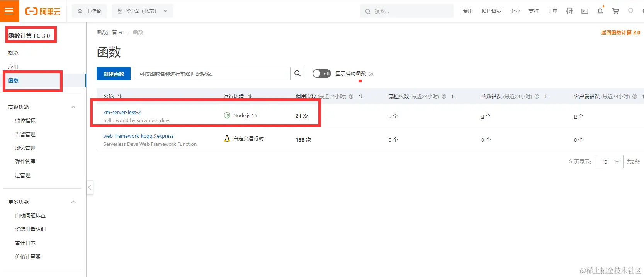Click 函数计算 FC breadcrumb link

pos(110,32)
